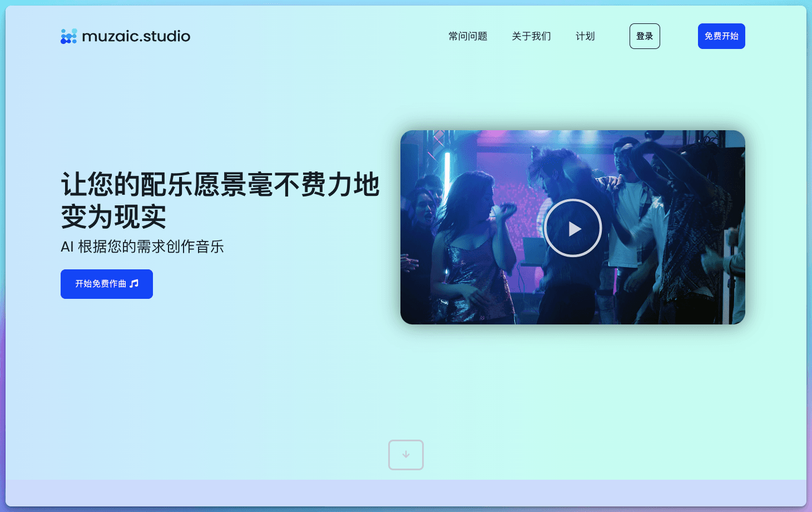Click the down arrow scroll button
Viewport: 812px width, 512px height.
point(406,455)
